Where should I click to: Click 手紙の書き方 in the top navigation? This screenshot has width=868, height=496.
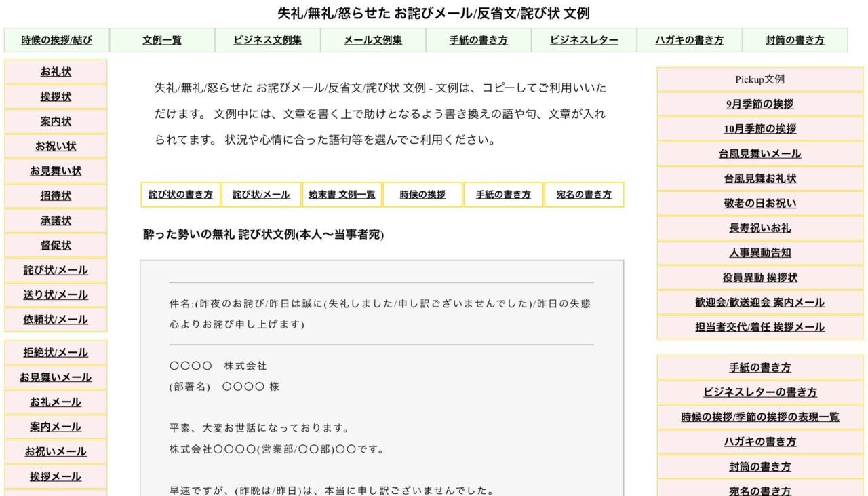(478, 40)
